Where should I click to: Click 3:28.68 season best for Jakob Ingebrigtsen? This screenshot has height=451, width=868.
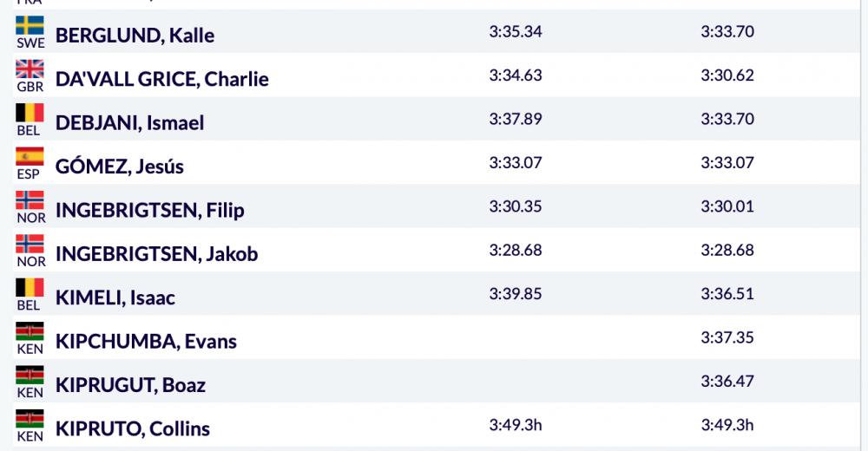pyautogui.click(x=516, y=250)
